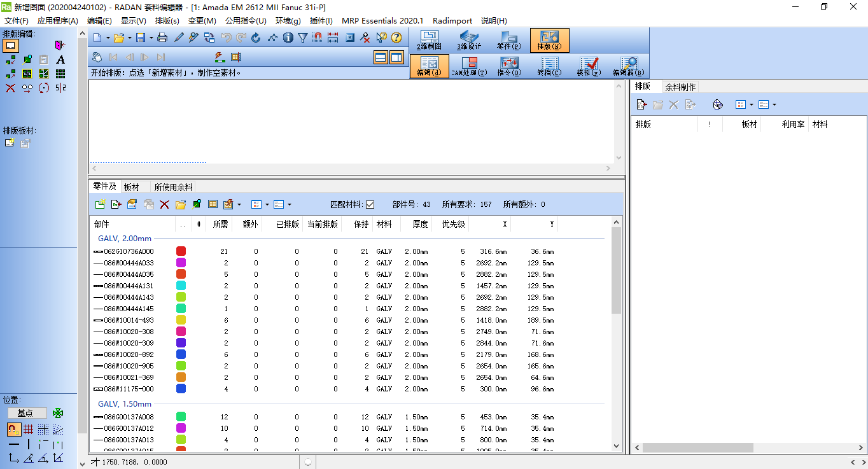Click the 2维制图 mode button

[x=430, y=40]
